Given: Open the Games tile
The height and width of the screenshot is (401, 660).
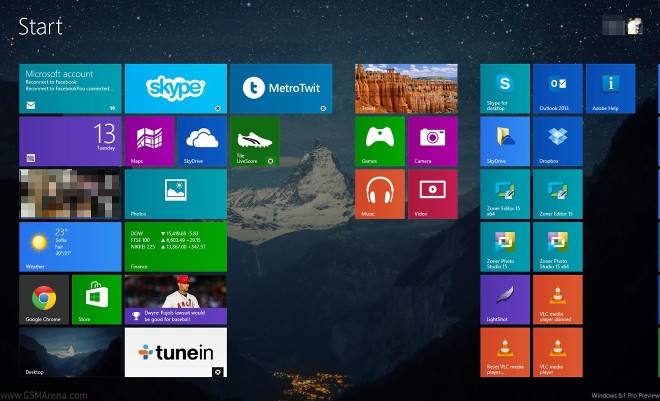Looking at the screenshot, I should coord(380,141).
